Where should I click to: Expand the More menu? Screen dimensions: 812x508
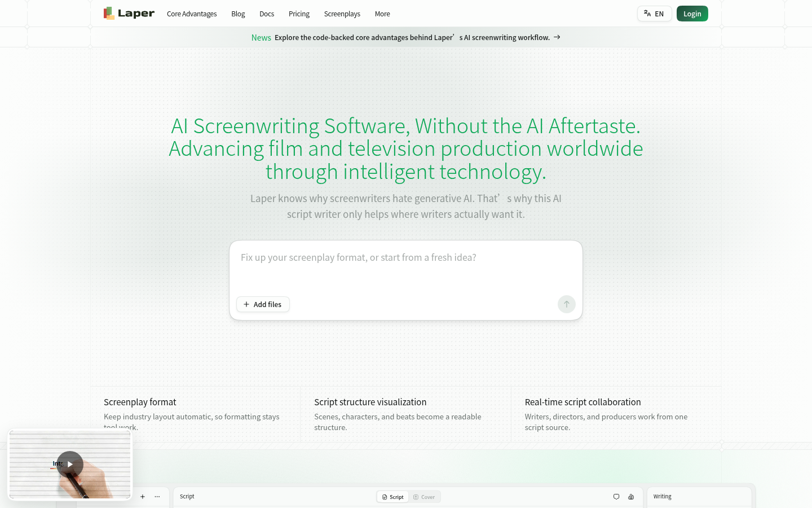pyautogui.click(x=382, y=14)
